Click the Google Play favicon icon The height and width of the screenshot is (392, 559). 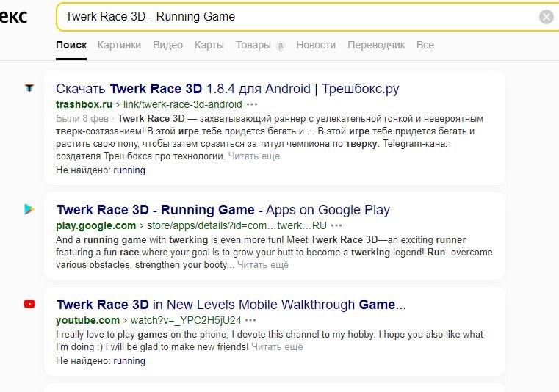coord(29,209)
